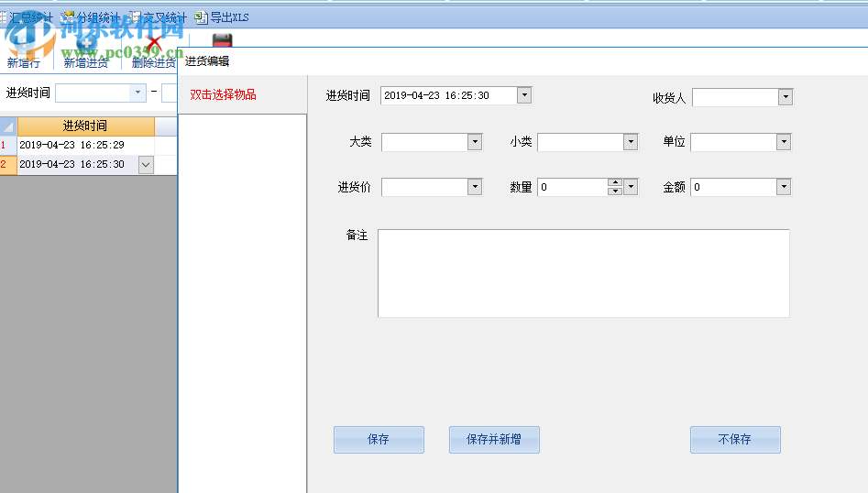Click the 新增进货 add-purchase toolbar button

(x=86, y=62)
